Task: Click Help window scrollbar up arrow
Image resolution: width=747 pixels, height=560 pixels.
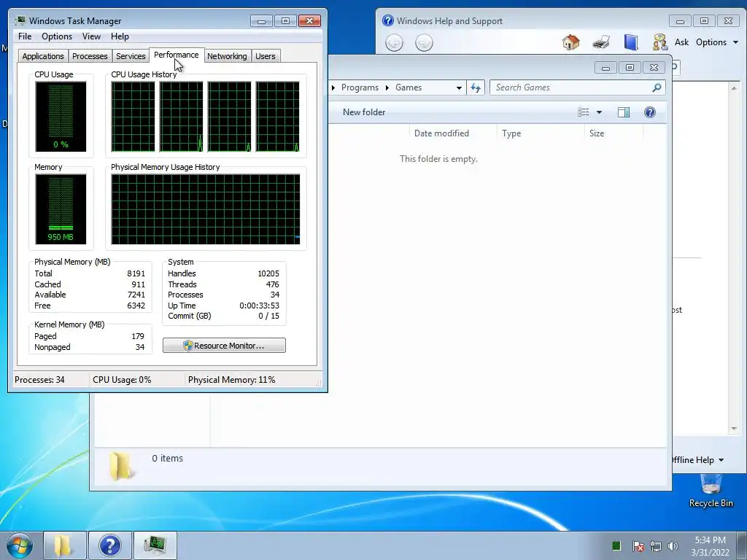Action: (x=734, y=88)
